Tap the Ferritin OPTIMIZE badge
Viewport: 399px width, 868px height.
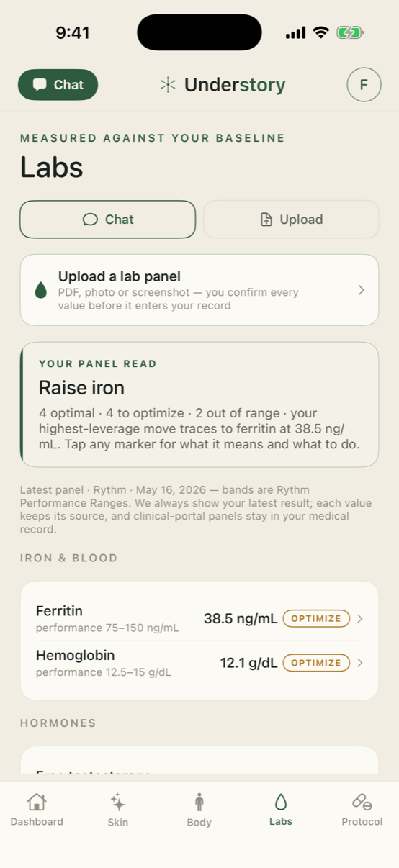coord(316,619)
